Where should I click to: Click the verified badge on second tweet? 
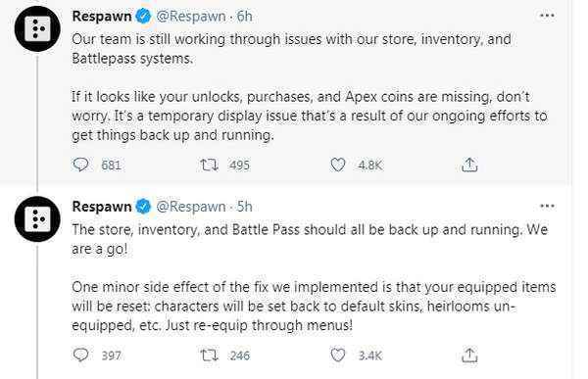click(x=143, y=207)
